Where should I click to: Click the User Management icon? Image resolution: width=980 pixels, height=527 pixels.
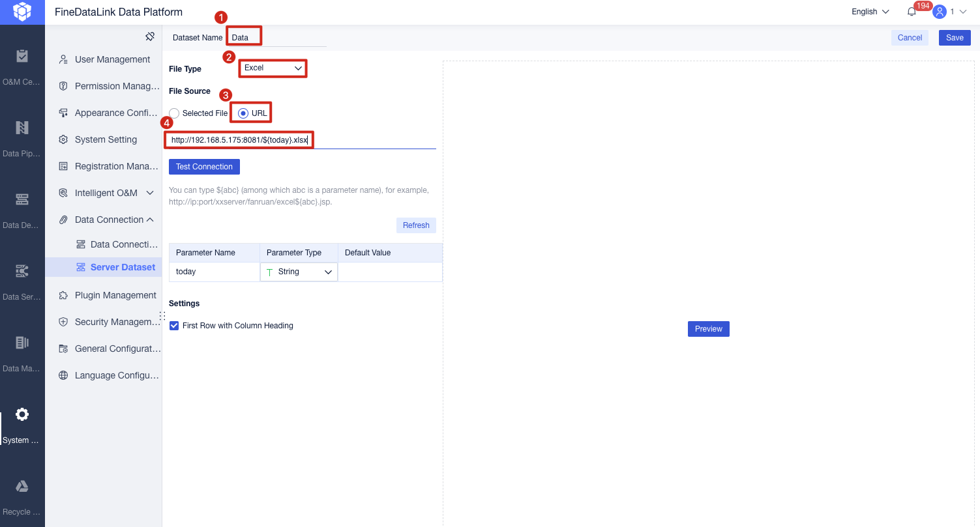(x=63, y=59)
